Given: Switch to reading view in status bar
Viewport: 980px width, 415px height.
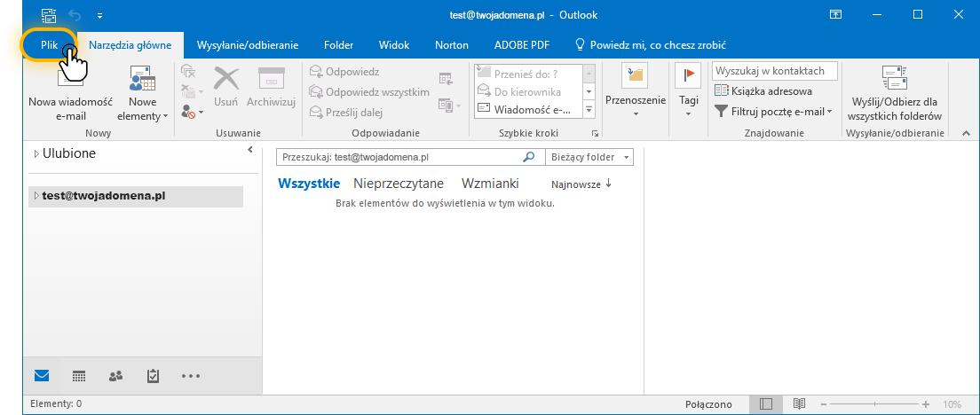Looking at the screenshot, I should (799, 404).
